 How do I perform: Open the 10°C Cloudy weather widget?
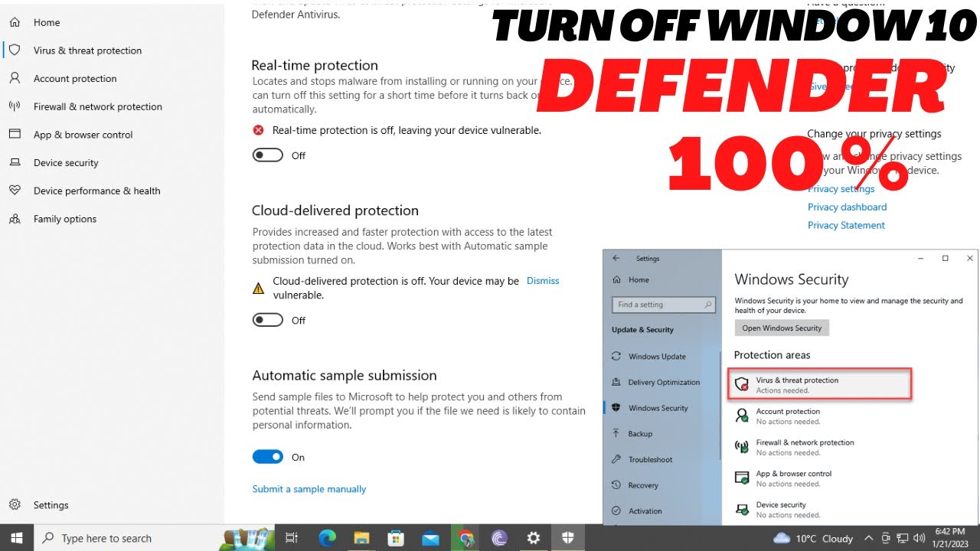813,538
